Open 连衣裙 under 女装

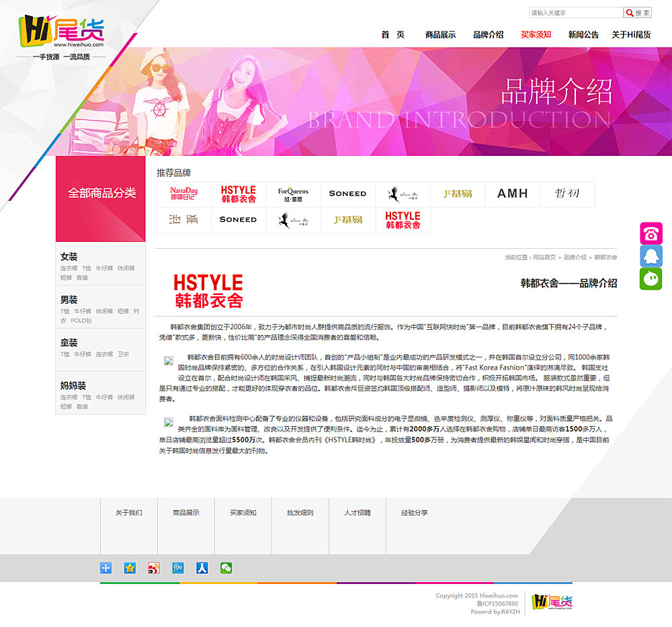[x=69, y=268]
